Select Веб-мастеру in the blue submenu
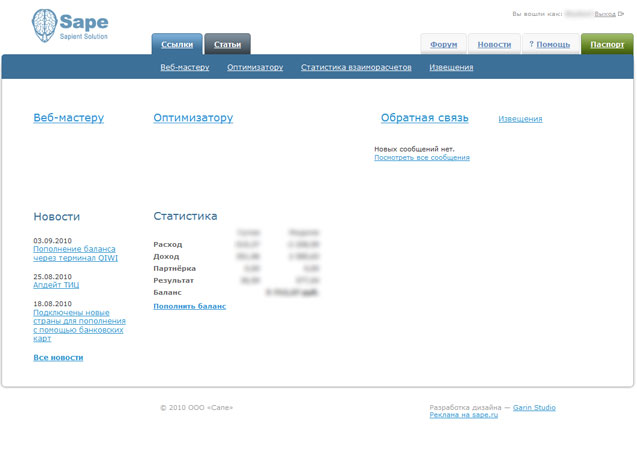 185,67
